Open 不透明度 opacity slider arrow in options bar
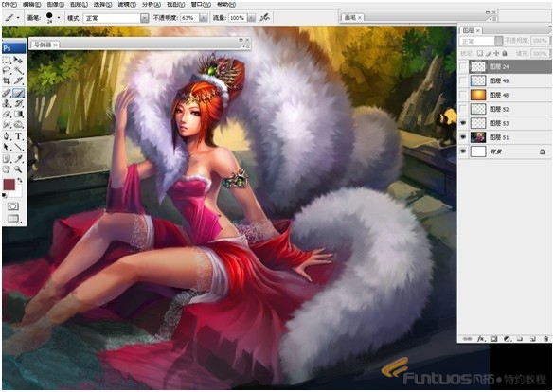Viewport: 554px width, 392px height. [204, 18]
